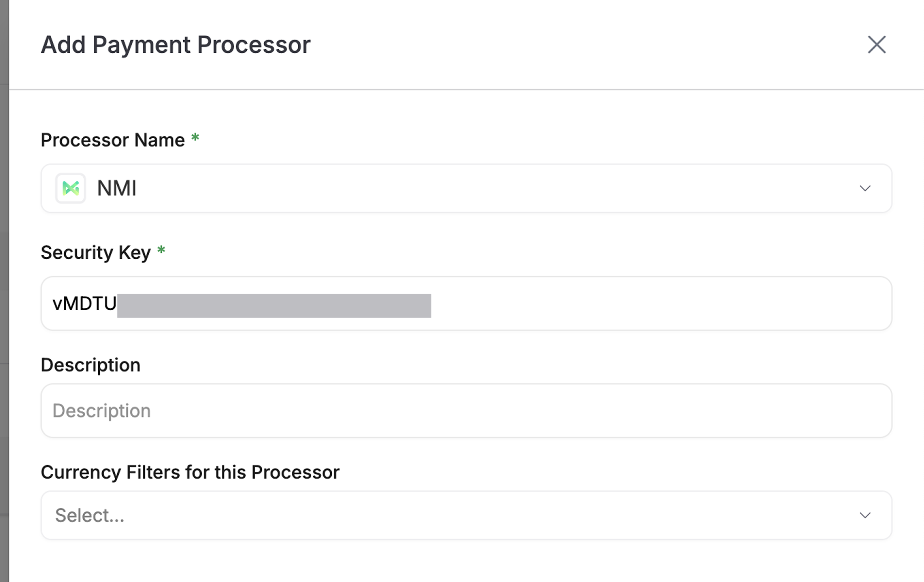Dismiss dialog via the dimmed backdrop strip
The width and height of the screenshot is (924, 582).
[x=4, y=291]
